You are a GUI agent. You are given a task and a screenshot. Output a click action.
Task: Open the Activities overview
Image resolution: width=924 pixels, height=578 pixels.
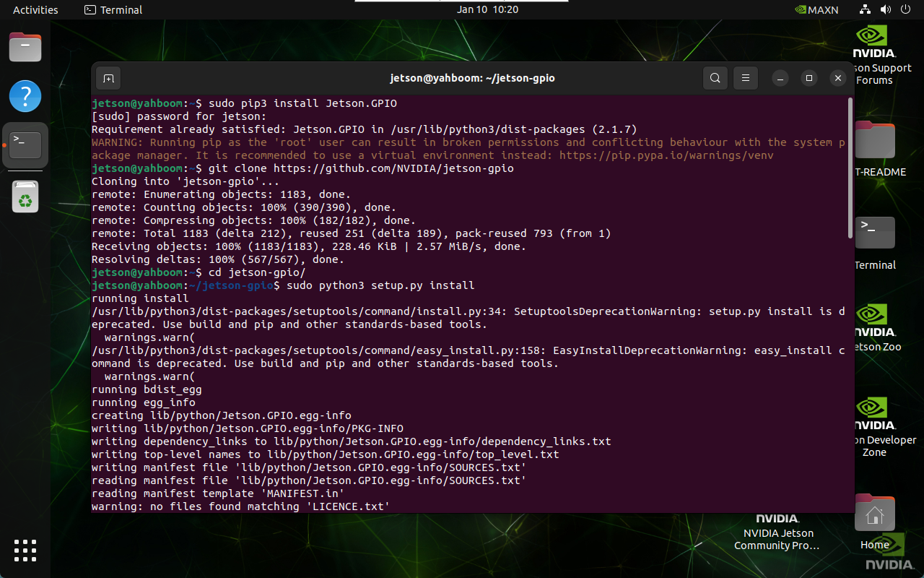[35, 10]
